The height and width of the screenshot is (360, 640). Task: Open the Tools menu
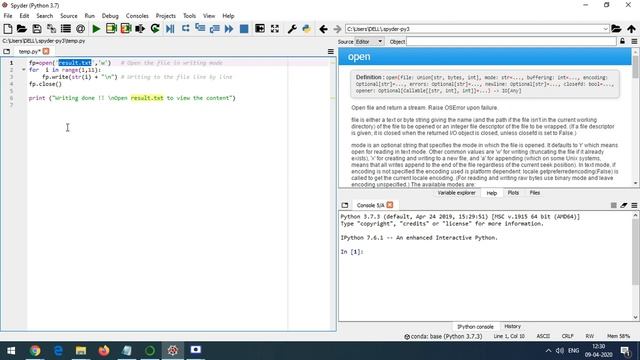tap(189, 16)
